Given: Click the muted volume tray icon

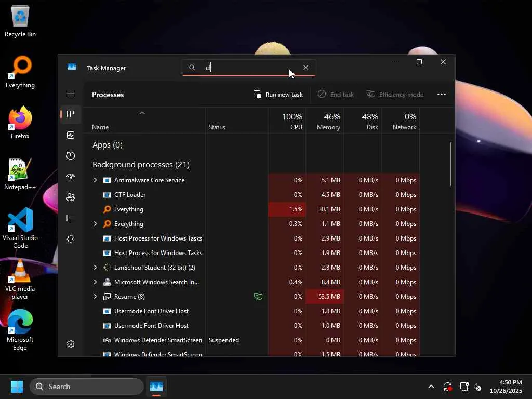Looking at the screenshot, I should tap(477, 387).
